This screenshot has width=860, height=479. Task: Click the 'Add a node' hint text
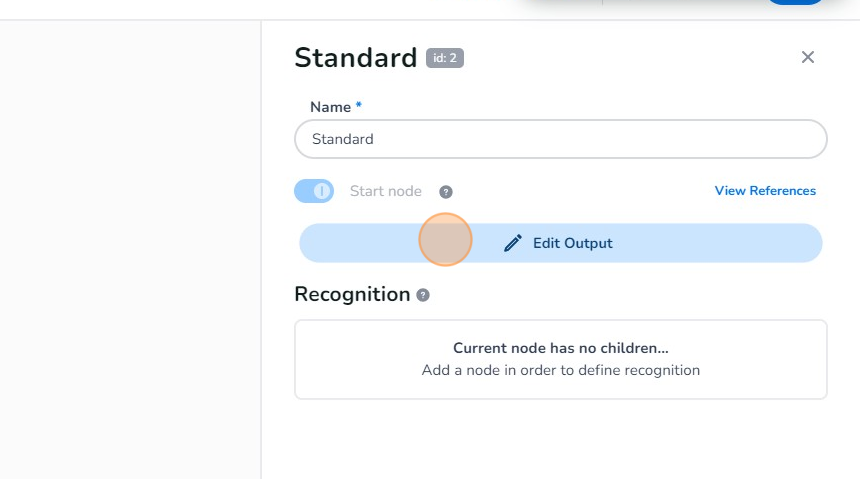coord(560,370)
